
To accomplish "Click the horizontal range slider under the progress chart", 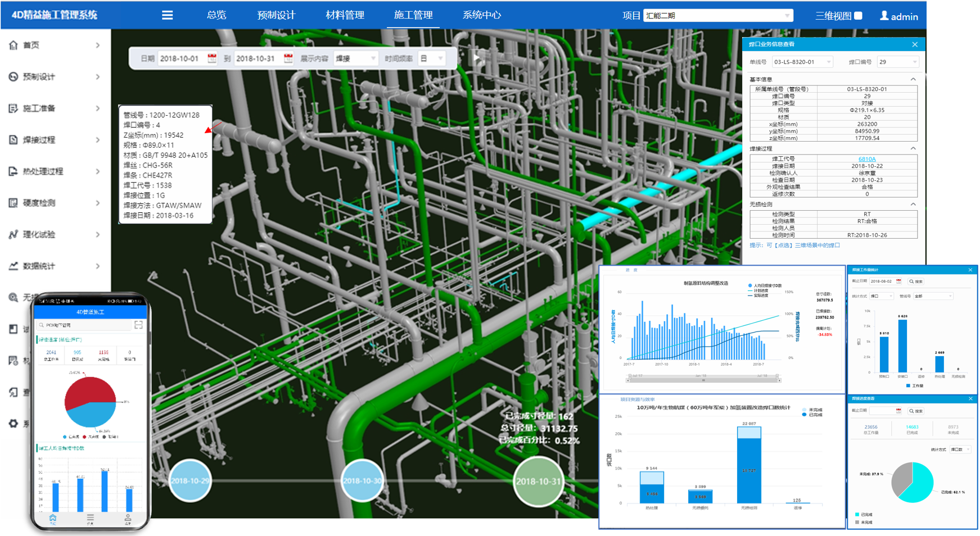I will coord(703,380).
